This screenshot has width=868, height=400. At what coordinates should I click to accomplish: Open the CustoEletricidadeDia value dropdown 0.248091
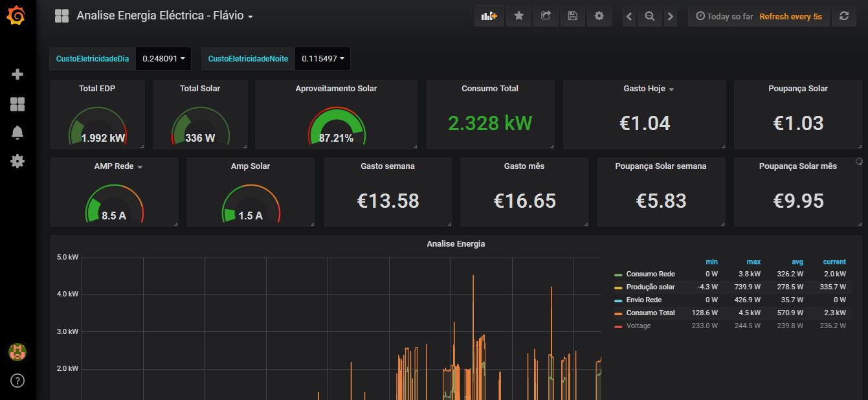(x=164, y=58)
